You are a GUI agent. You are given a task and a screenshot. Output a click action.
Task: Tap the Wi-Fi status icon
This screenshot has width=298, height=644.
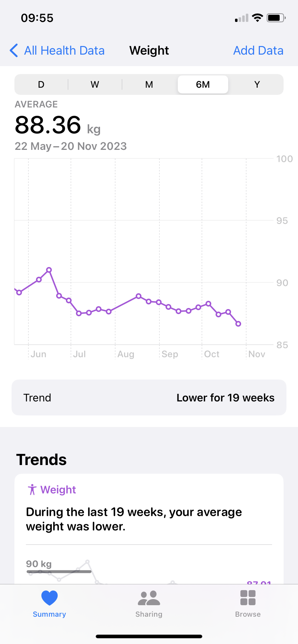point(257,18)
